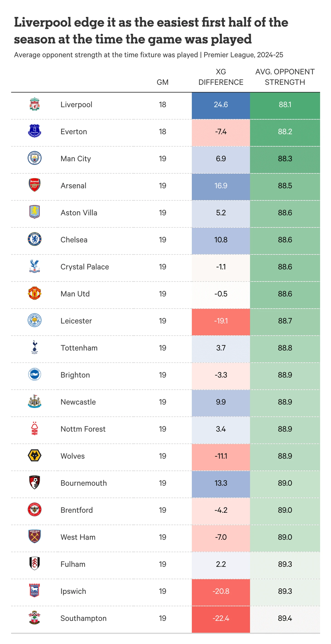Click the Southampton club crest
The height and width of the screenshot is (644, 331).
tap(34, 618)
